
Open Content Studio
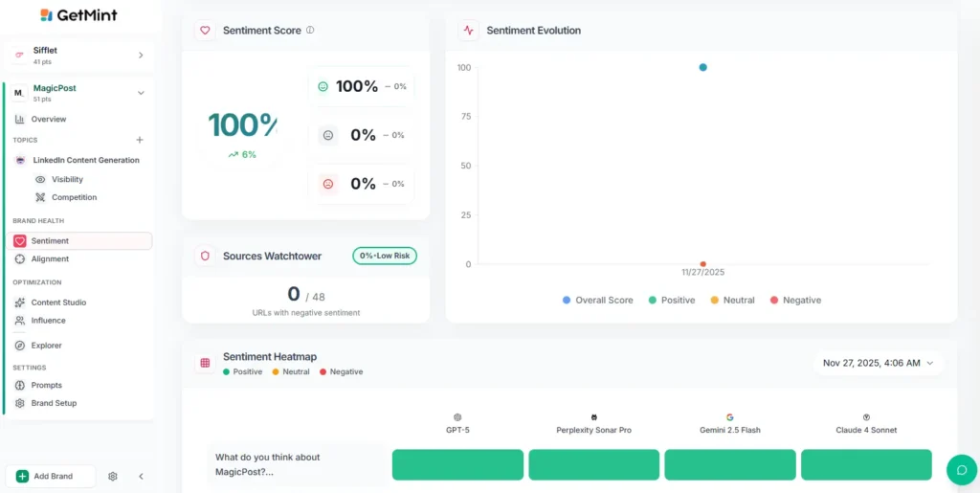coord(58,303)
